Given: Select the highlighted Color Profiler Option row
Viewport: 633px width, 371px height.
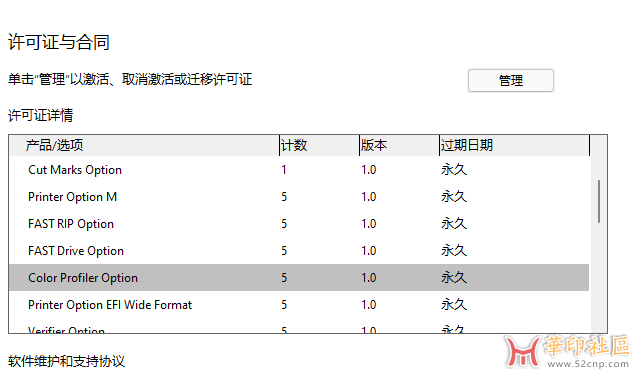Looking at the screenshot, I should [x=299, y=278].
